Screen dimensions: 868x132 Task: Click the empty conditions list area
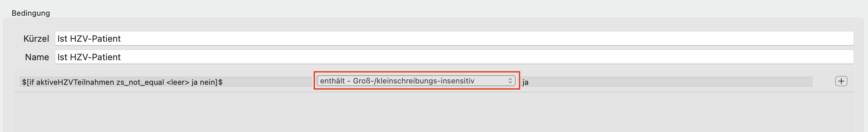(x=434, y=112)
